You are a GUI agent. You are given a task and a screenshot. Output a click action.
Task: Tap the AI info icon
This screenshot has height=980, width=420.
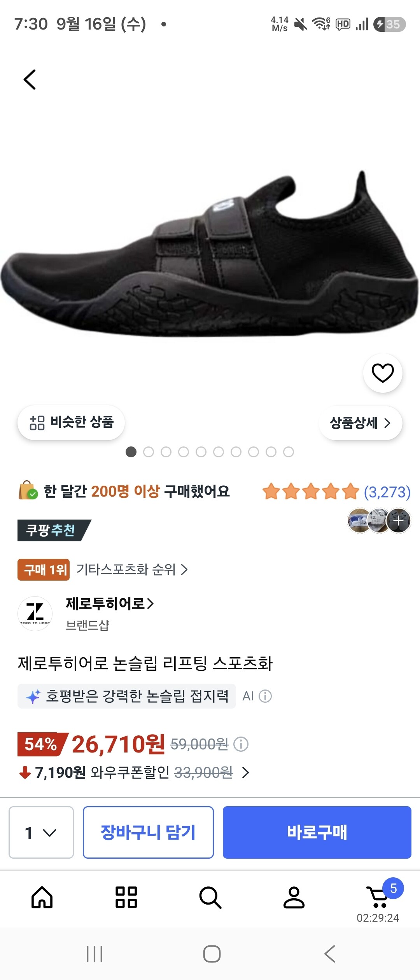point(265,696)
